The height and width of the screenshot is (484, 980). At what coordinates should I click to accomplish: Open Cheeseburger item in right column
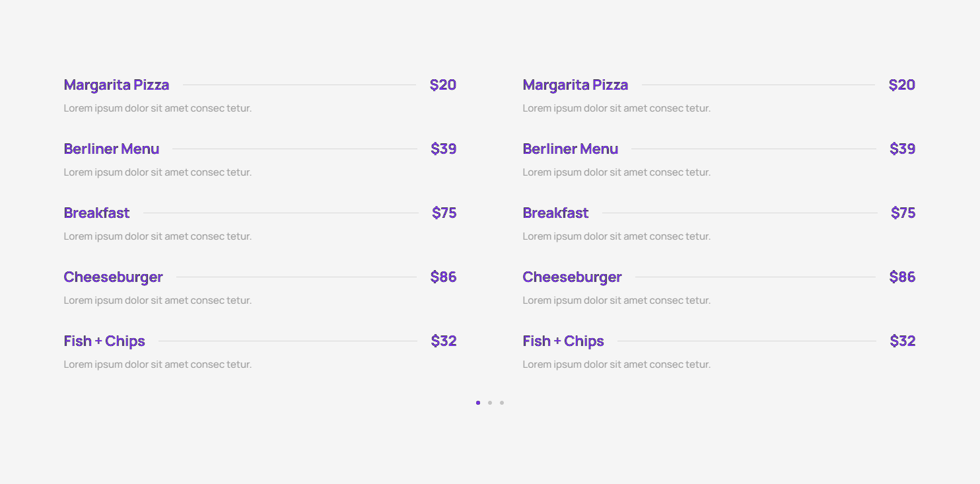[572, 277]
